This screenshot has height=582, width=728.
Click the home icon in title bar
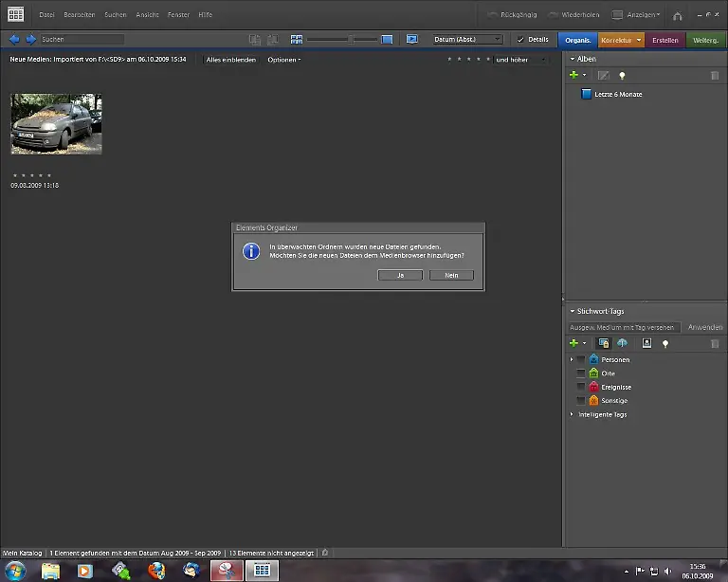click(x=678, y=15)
